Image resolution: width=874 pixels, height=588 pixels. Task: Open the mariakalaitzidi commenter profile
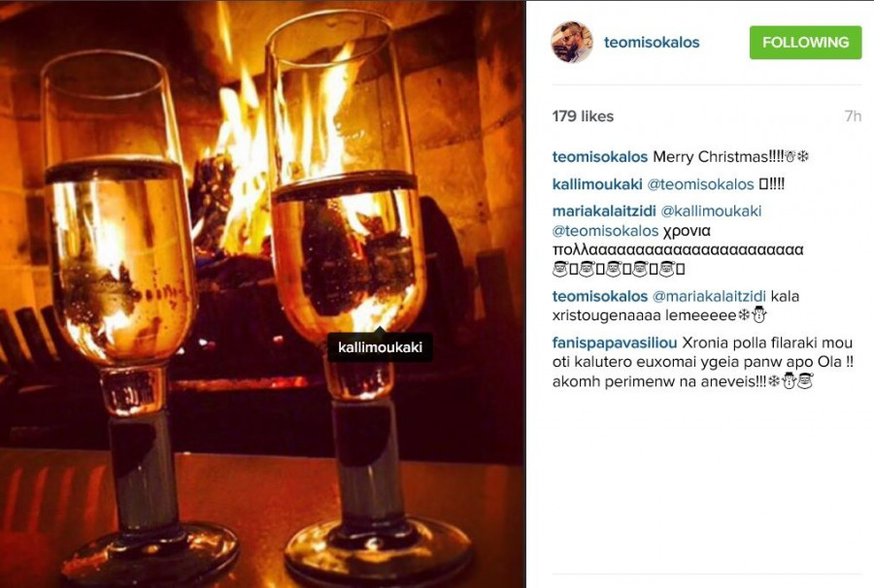tap(604, 211)
